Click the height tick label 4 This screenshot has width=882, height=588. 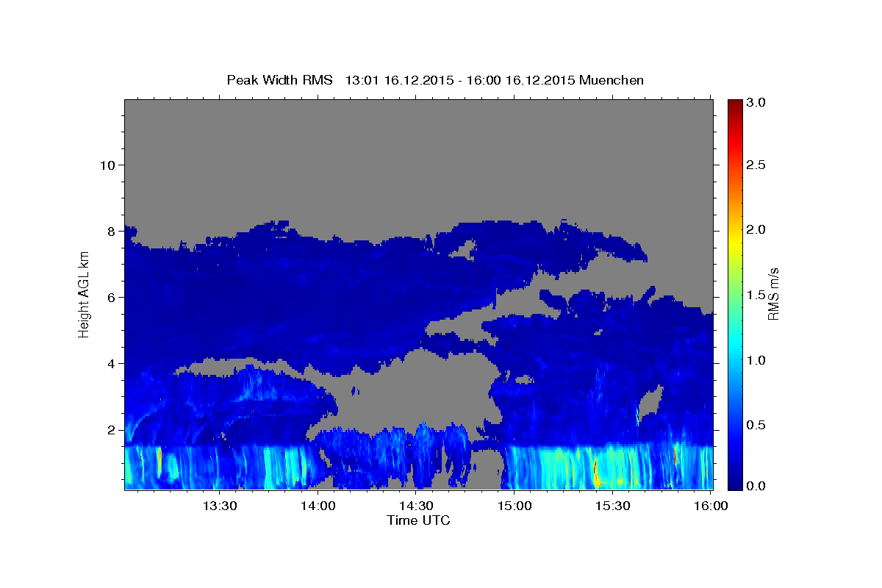(x=111, y=363)
